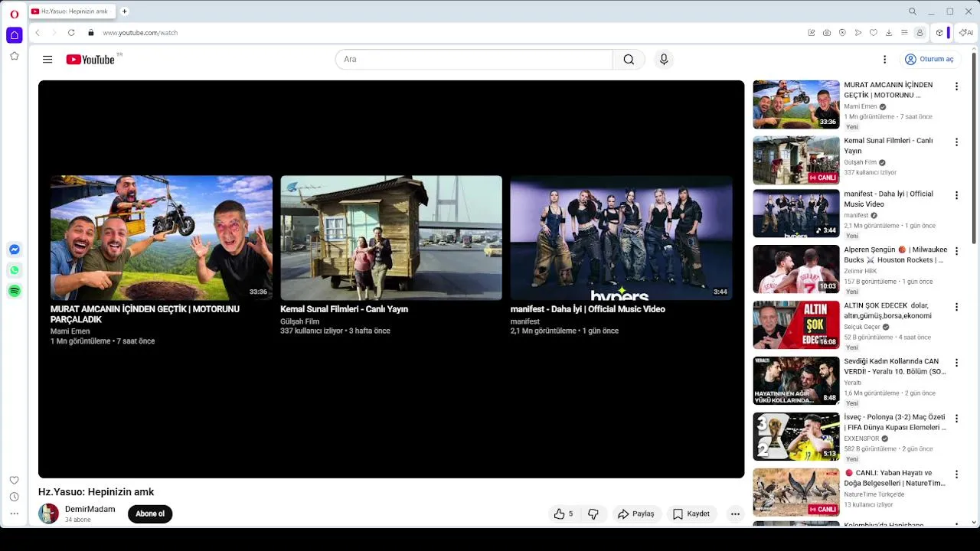Go to YouTube home via logo

click(x=91, y=59)
